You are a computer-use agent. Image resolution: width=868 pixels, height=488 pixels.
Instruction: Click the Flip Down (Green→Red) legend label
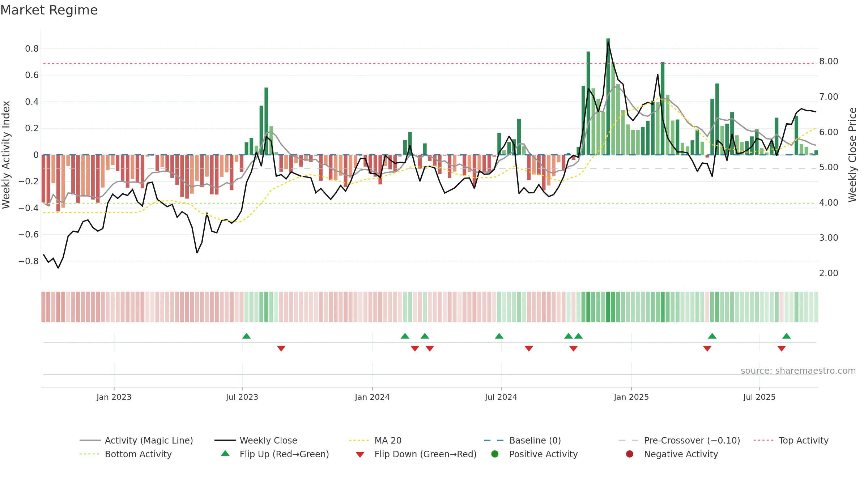[x=425, y=454]
